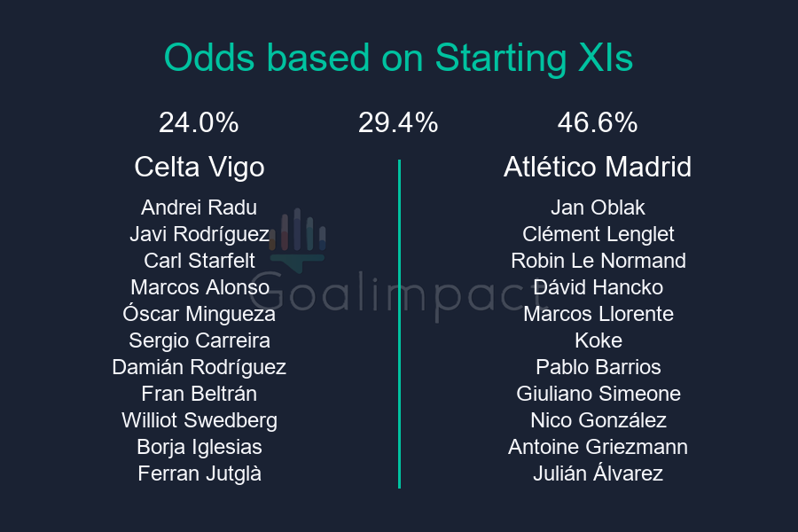Viewport: 798px width, 532px height.
Task: Select Giuliano Simeone in the lineup
Action: coord(598,394)
